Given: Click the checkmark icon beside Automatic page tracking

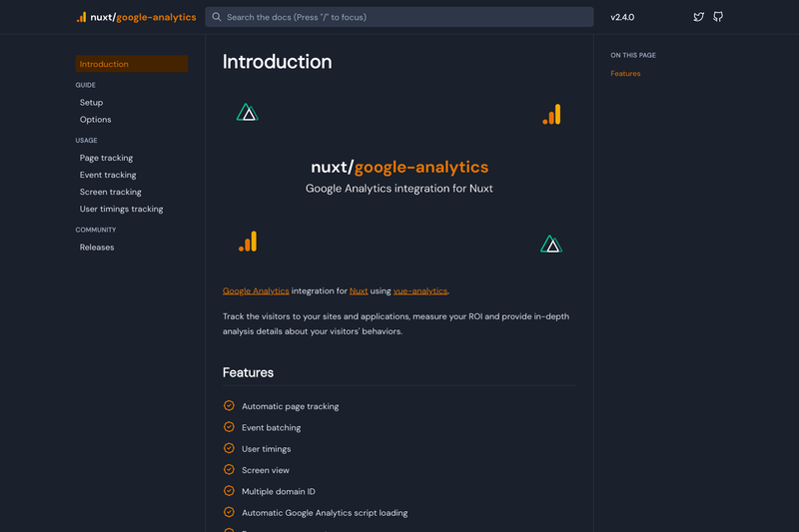Looking at the screenshot, I should tap(229, 406).
